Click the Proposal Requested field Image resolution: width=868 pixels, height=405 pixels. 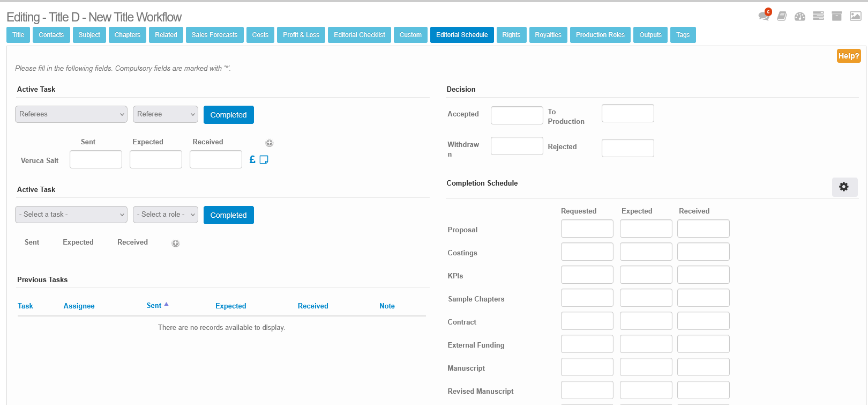click(587, 229)
